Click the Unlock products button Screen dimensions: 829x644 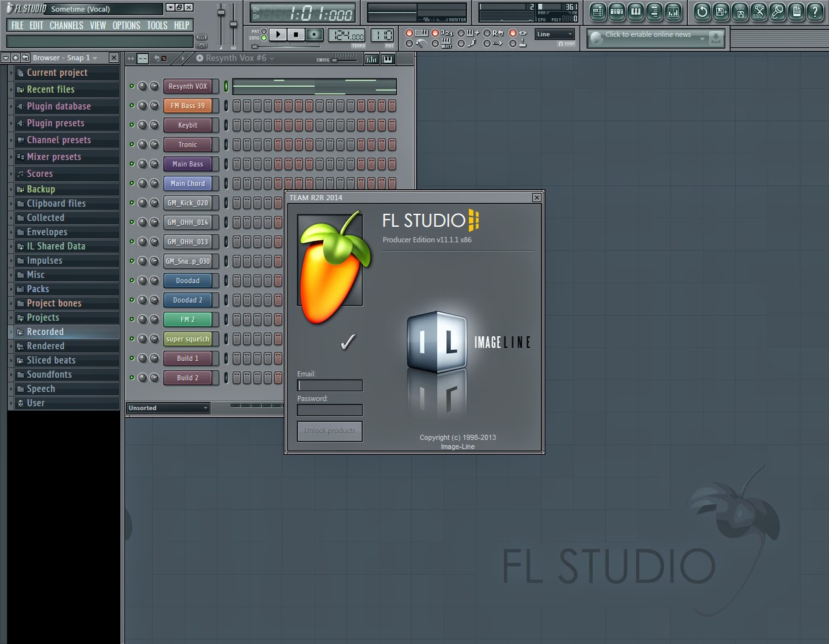click(x=330, y=431)
